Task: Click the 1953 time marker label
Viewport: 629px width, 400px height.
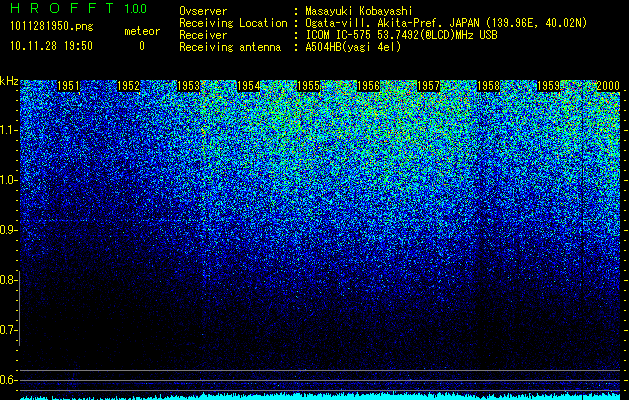Action: pos(189,86)
